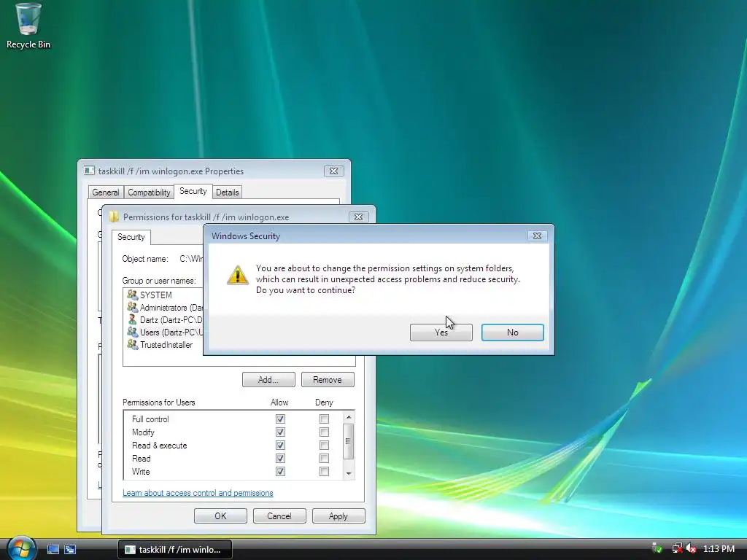The image size is (747, 560).
Task: Click Cancel in Permissions dialog
Action: tap(279, 516)
